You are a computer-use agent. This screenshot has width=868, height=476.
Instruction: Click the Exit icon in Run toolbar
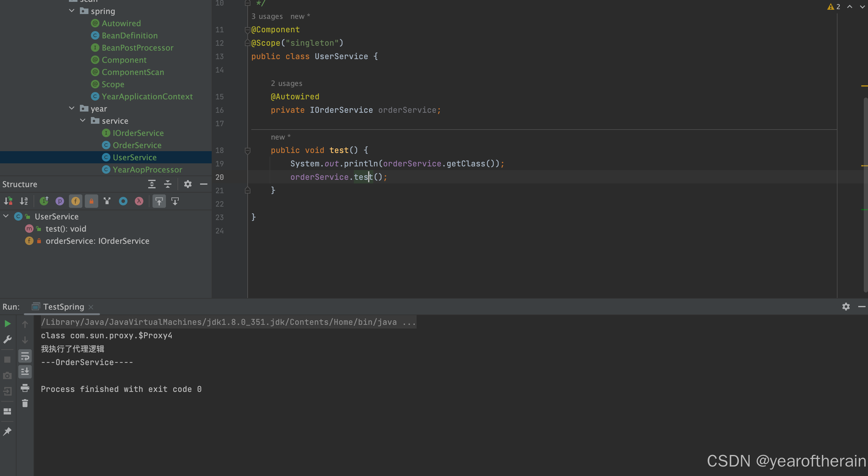point(7,391)
